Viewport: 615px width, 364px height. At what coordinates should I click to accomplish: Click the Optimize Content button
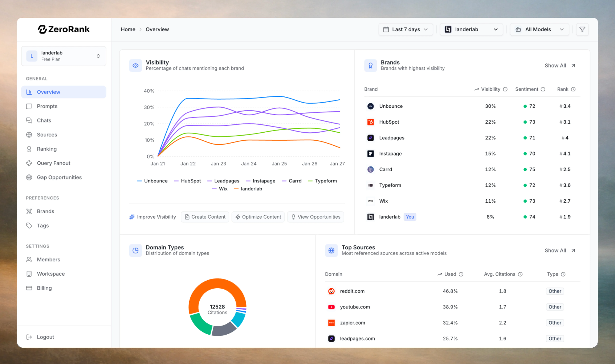click(258, 217)
